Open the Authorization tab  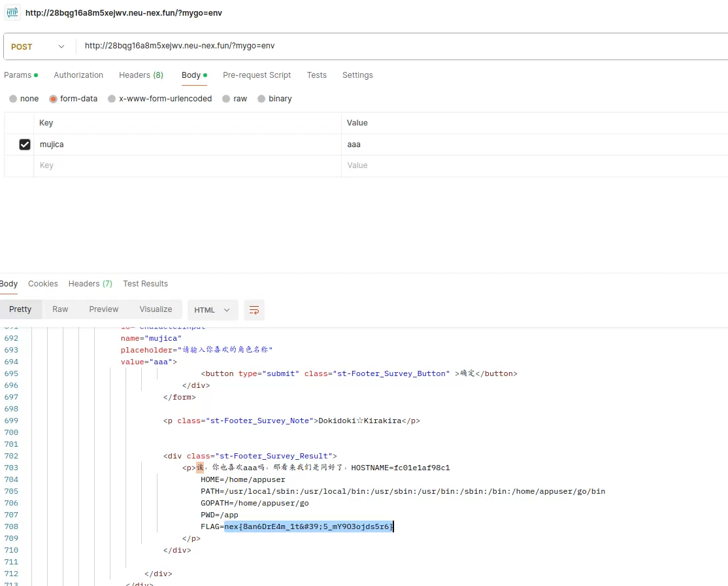78,75
